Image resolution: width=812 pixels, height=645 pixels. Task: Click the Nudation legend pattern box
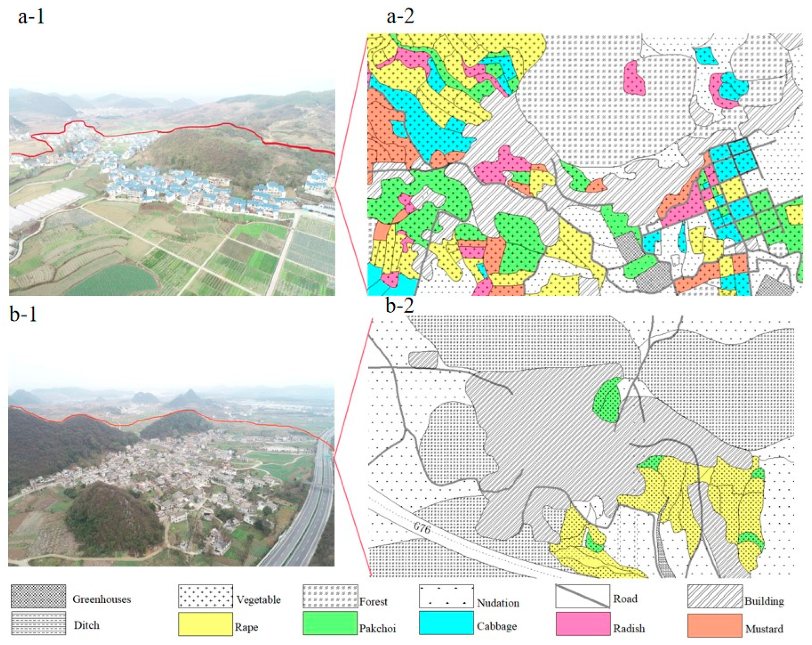point(446,596)
